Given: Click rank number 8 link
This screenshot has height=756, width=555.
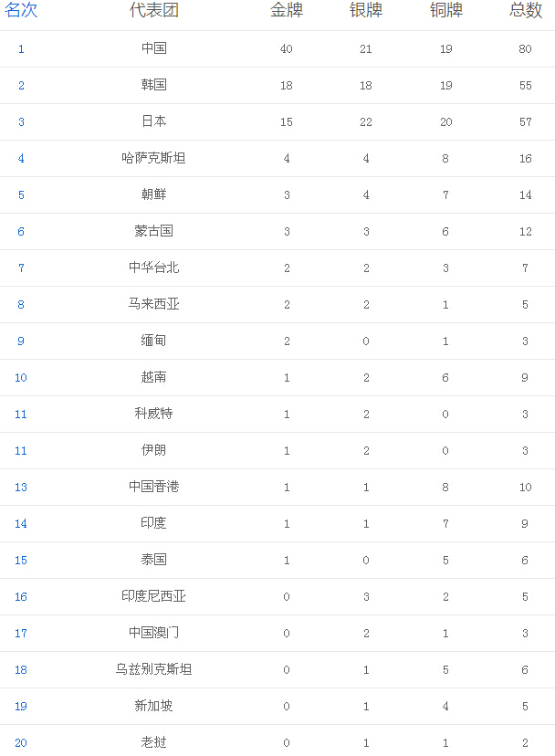Looking at the screenshot, I should (x=21, y=304).
